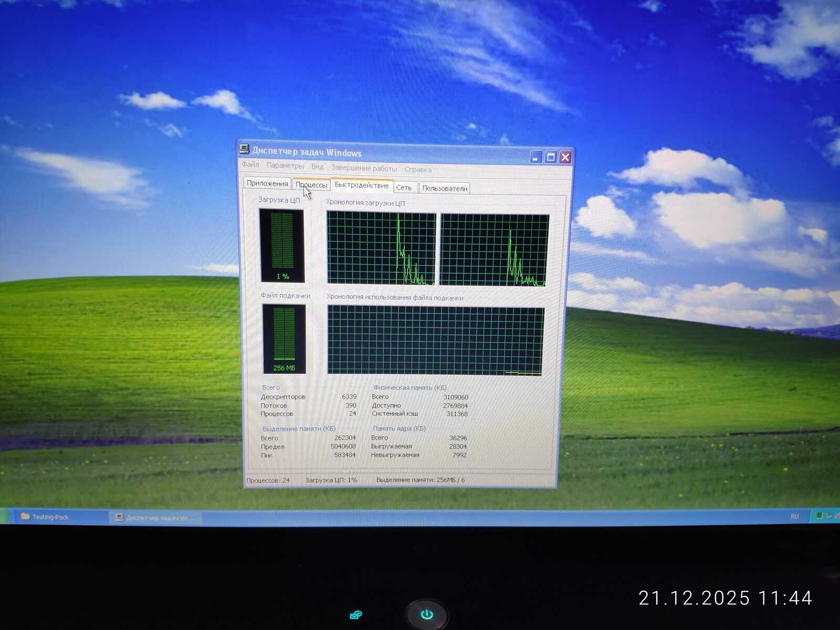Click the Пик label
The height and width of the screenshot is (630, 840).
pyautogui.click(x=267, y=455)
